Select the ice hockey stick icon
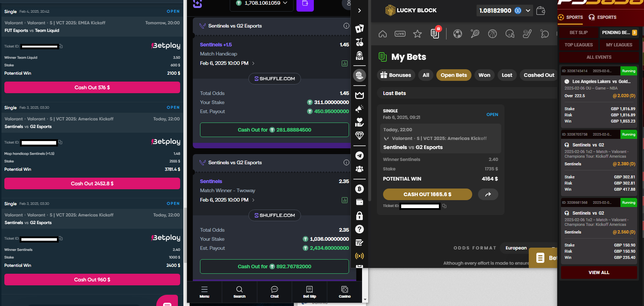This screenshot has width=644, height=306. coord(527,34)
